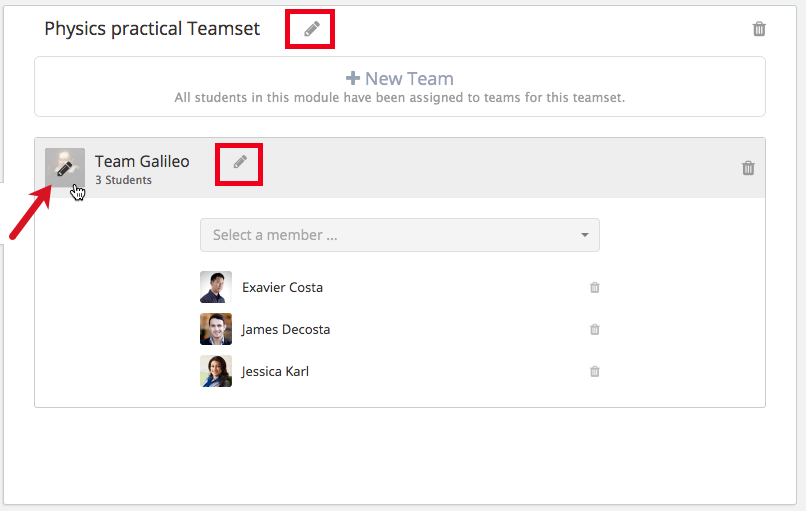Open the Select a member dropdown
This screenshot has width=806, height=511.
pos(400,235)
